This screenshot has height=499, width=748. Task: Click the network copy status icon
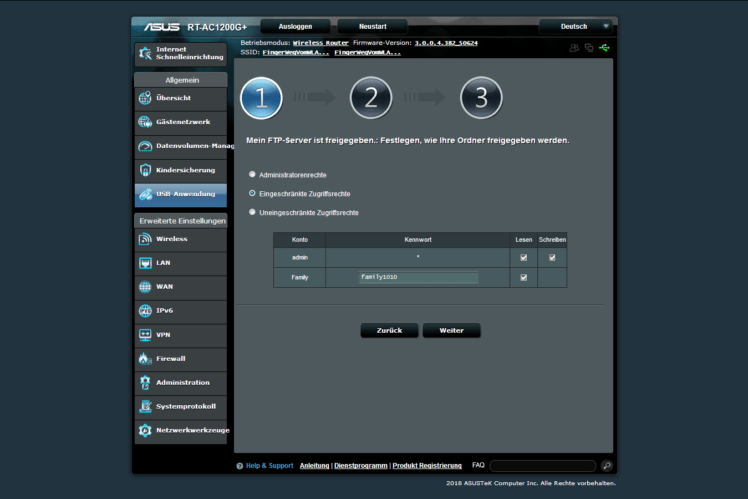589,48
